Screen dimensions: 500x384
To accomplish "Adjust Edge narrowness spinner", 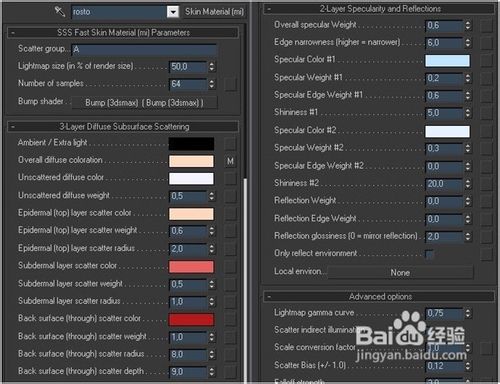I will coord(468,43).
